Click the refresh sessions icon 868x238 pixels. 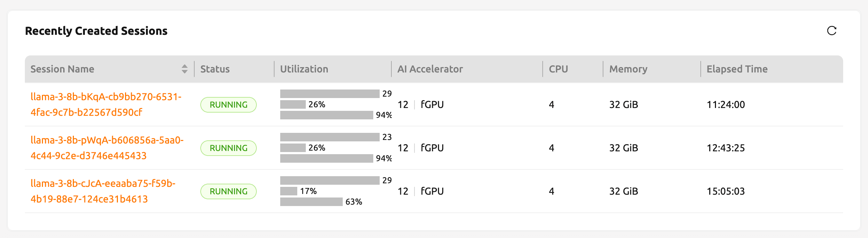click(x=831, y=31)
